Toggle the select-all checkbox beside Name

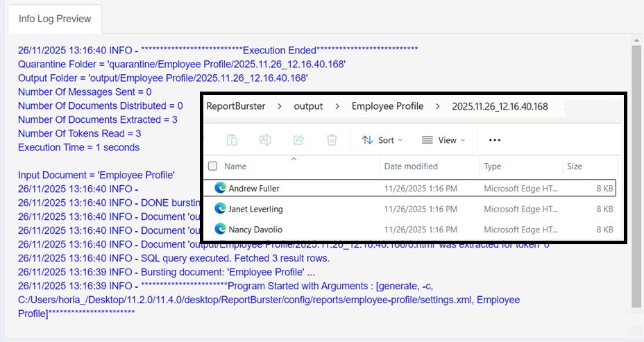pos(213,166)
